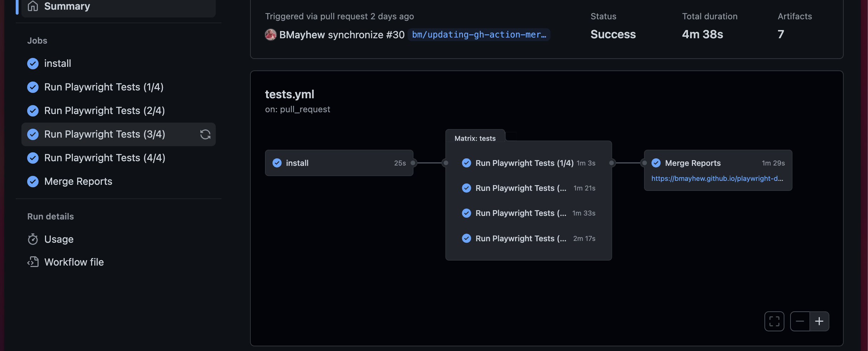
Task: Zoom in the workflow graph
Action: coord(819,321)
